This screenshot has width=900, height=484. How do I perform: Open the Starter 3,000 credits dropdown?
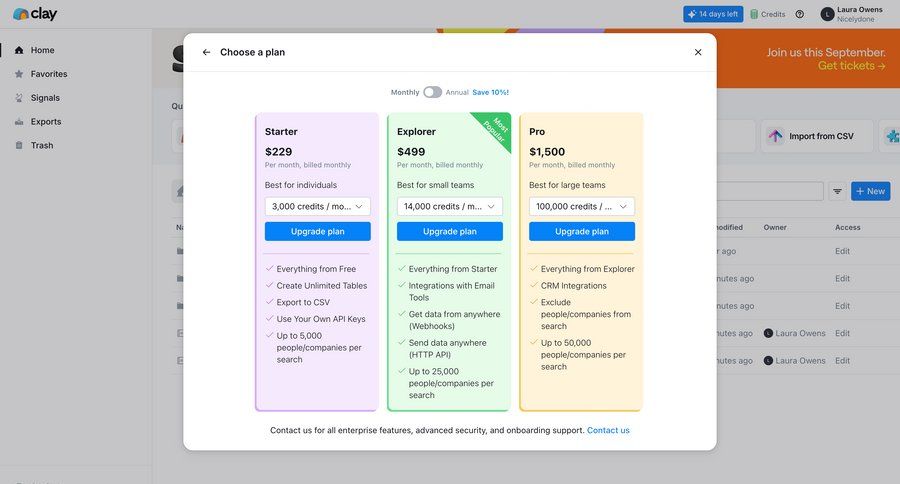(317, 206)
